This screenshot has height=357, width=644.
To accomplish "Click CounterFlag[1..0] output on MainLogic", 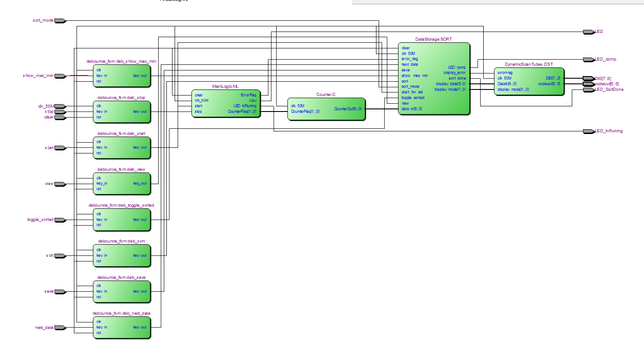I will [x=242, y=112].
